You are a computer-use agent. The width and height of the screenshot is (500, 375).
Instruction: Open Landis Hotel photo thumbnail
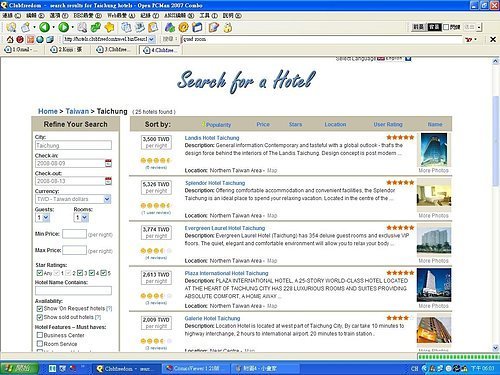pos(434,150)
